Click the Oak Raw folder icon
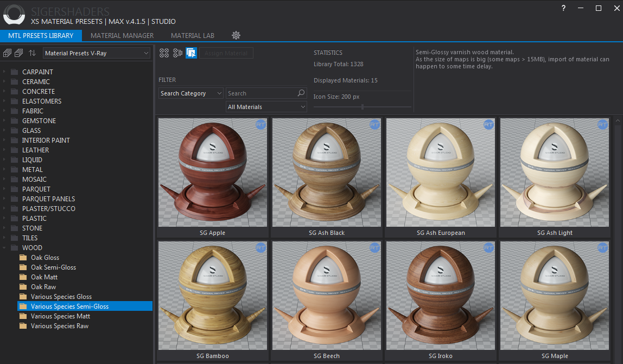 tap(23, 286)
